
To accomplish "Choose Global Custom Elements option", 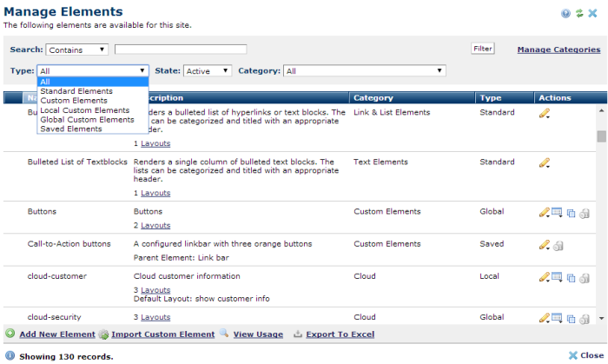I will tap(87, 120).
